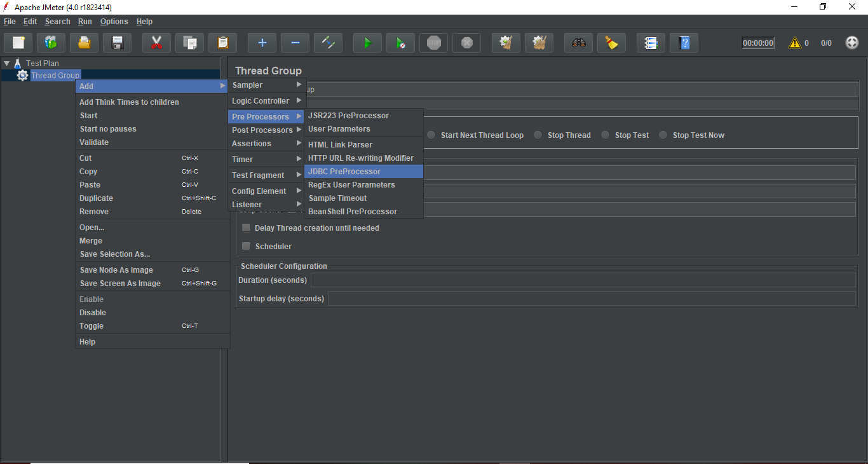Click the Stop toolbar icon
This screenshot has height=464, width=868.
coord(433,43)
